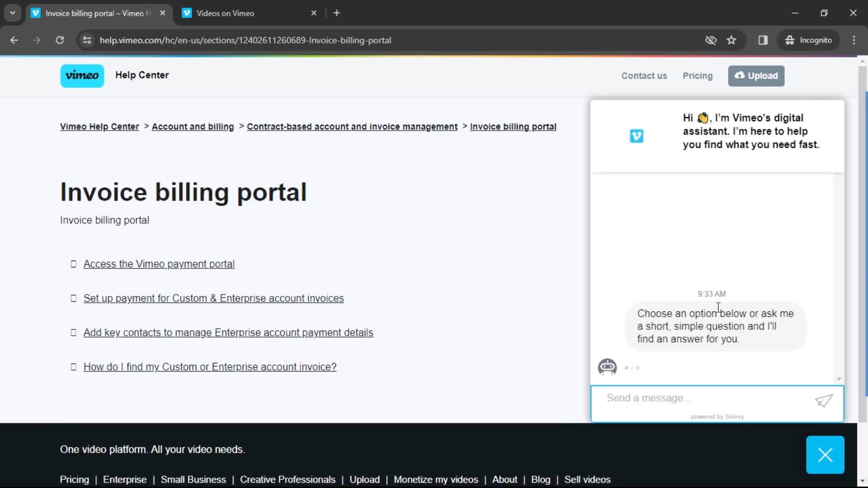Click the document icon beside Access the Vimeo payment portal

(x=73, y=264)
